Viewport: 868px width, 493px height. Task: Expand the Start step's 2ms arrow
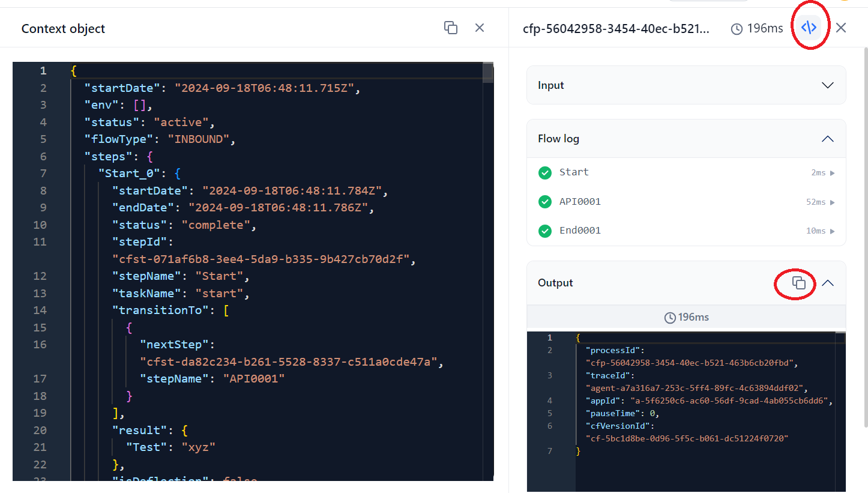[832, 173]
